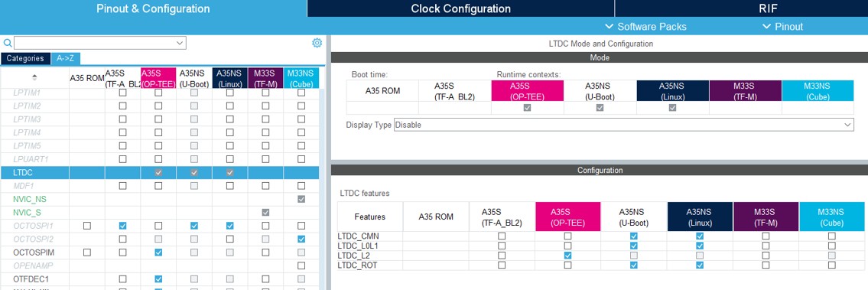
Task: Click M33S (TF-M) header in LTDC features table
Action: coord(766,217)
